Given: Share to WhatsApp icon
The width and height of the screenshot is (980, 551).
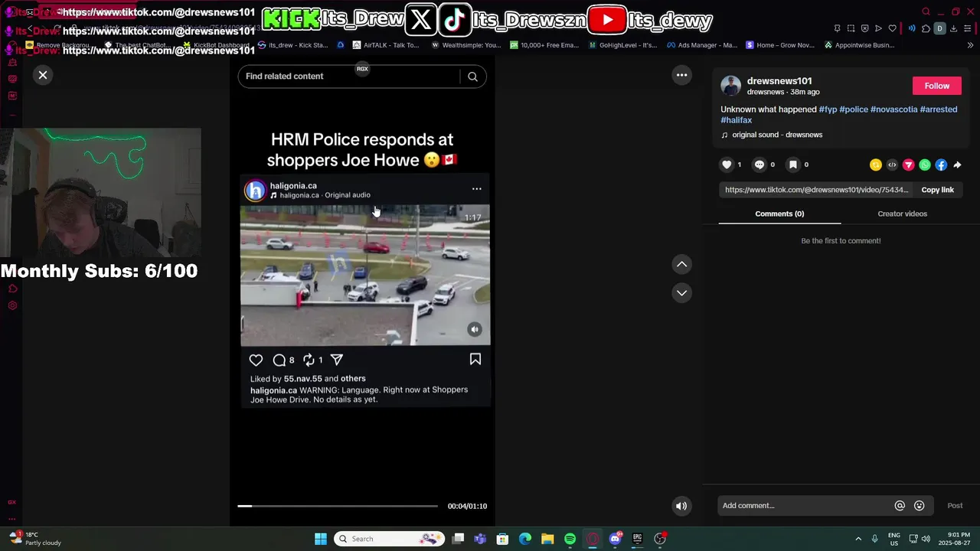Looking at the screenshot, I should [925, 165].
